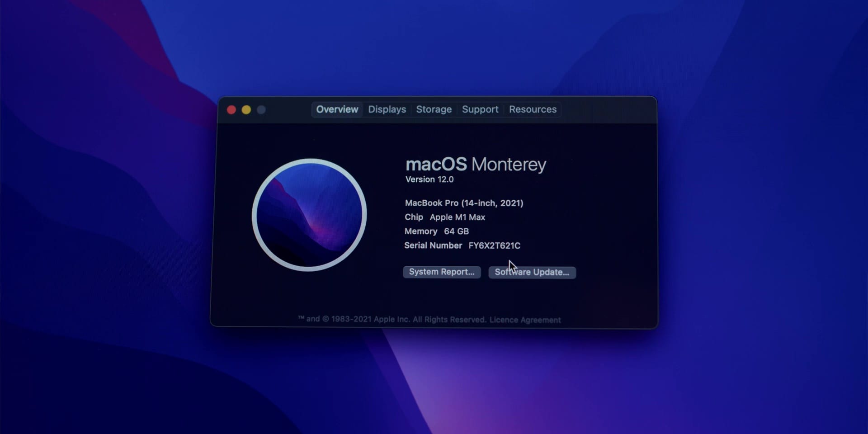Close the About This Mac window

coord(231,109)
